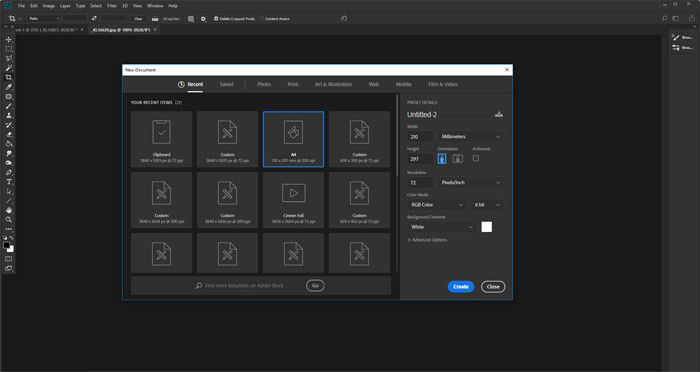The height and width of the screenshot is (372, 700).
Task: Select the Clone Stamp tool
Action: (x=8, y=115)
